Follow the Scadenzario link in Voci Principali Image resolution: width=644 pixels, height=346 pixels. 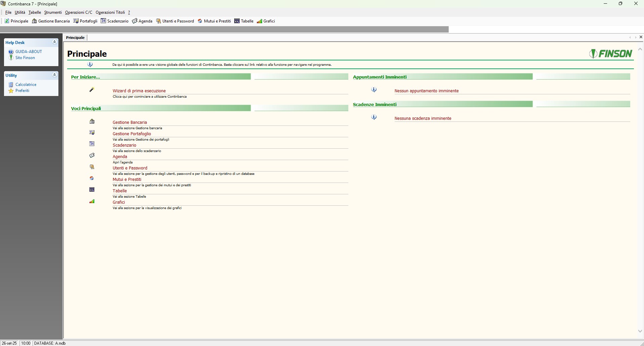coord(125,145)
